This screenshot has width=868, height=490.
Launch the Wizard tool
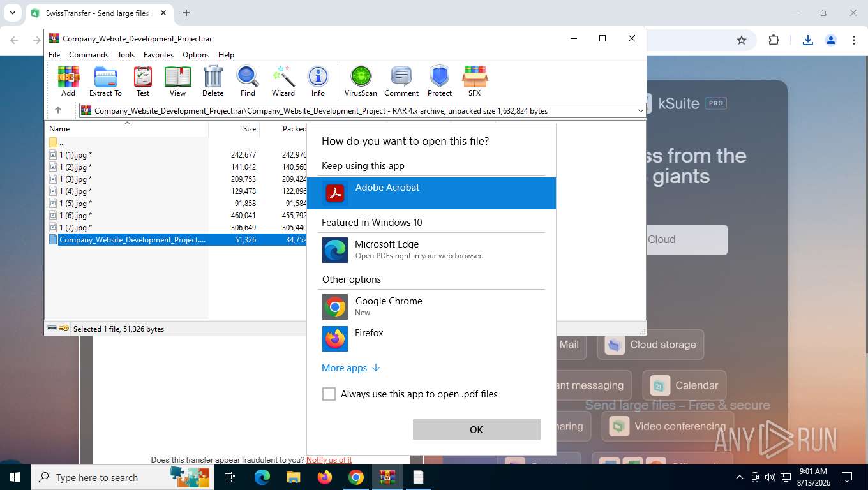pyautogui.click(x=283, y=81)
